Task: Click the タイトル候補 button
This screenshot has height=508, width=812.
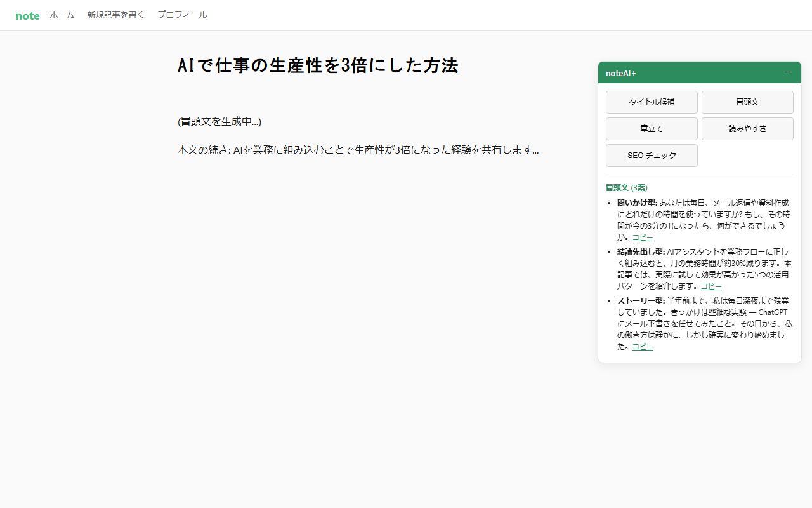Action: pyautogui.click(x=652, y=102)
